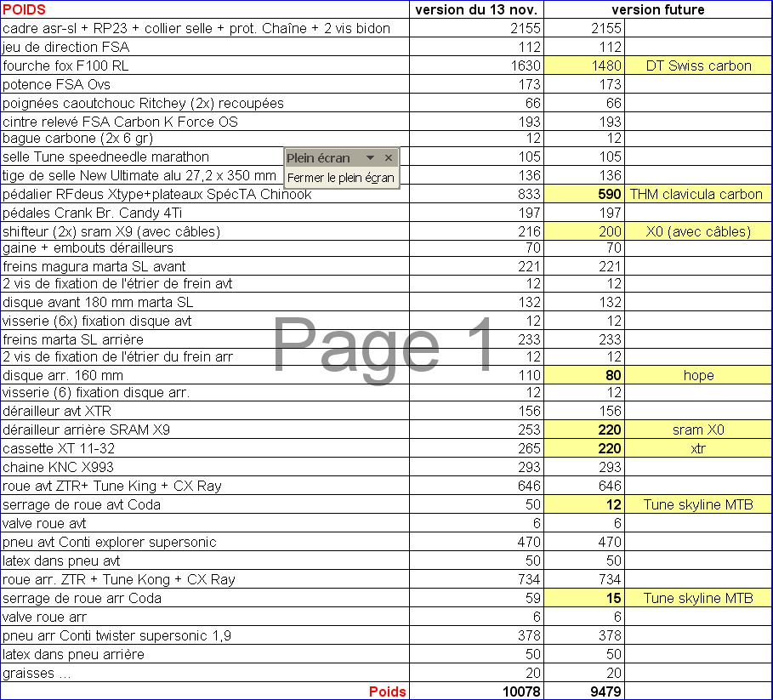Viewport: 773px width, 700px height.
Task: Click the rear derailleur weight 253
Action: pos(477,430)
